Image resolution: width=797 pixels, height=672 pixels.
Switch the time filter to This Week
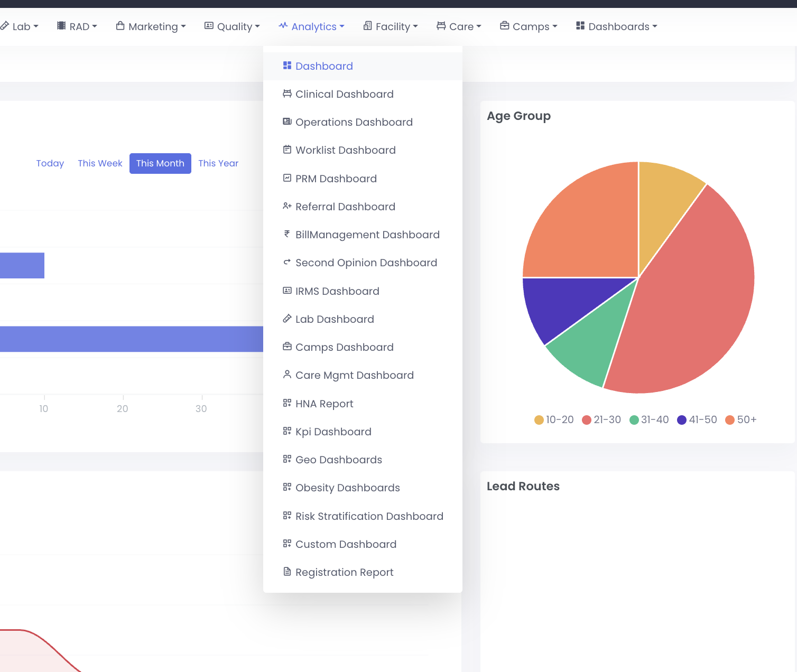click(x=100, y=163)
